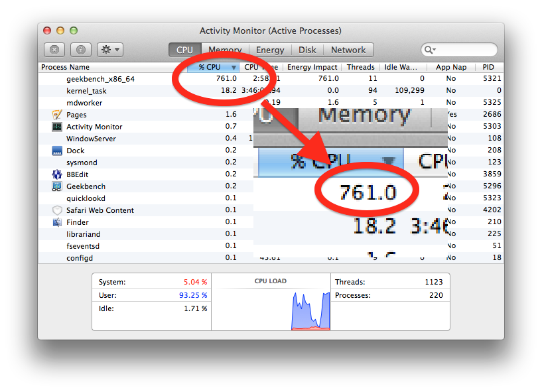542x392 pixels.
Task: Click the Inspect process info button
Action: (x=81, y=50)
